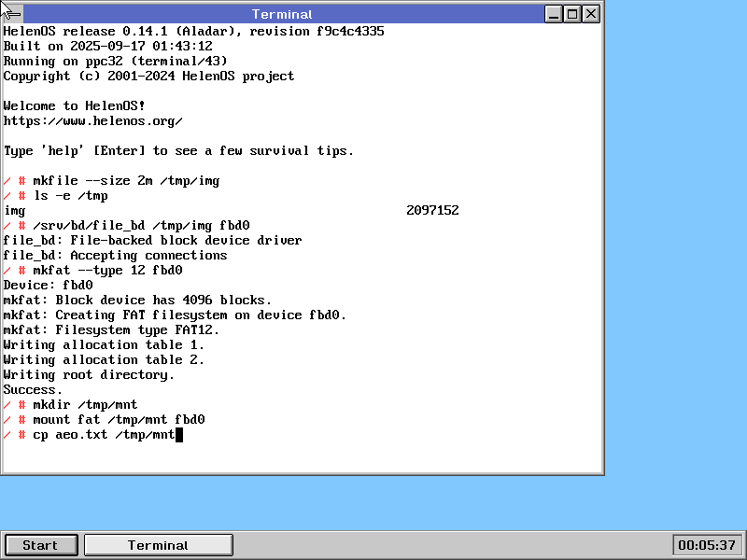Image resolution: width=747 pixels, height=560 pixels.
Task: Click the 'img' file listing entry
Action: coord(14,211)
